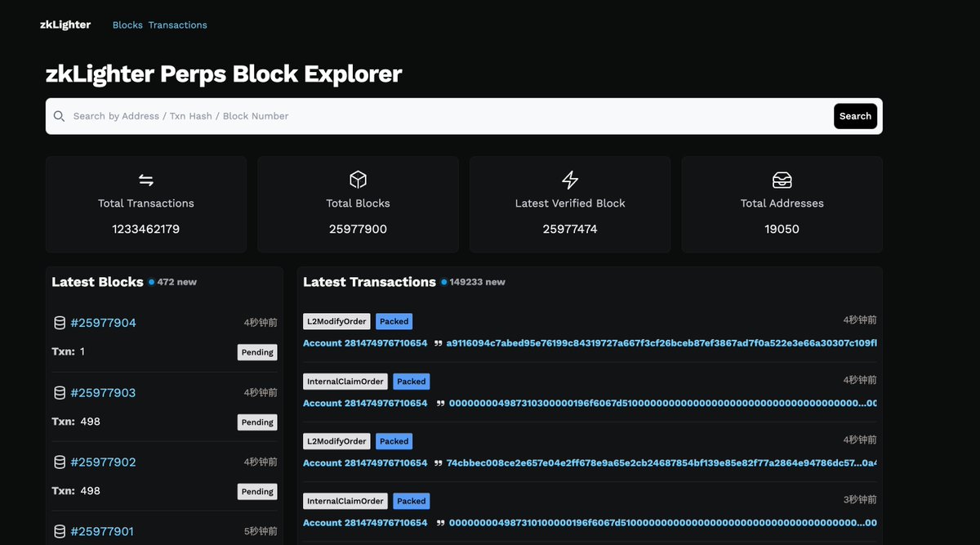Click database icon beside block #25977902

(60, 462)
